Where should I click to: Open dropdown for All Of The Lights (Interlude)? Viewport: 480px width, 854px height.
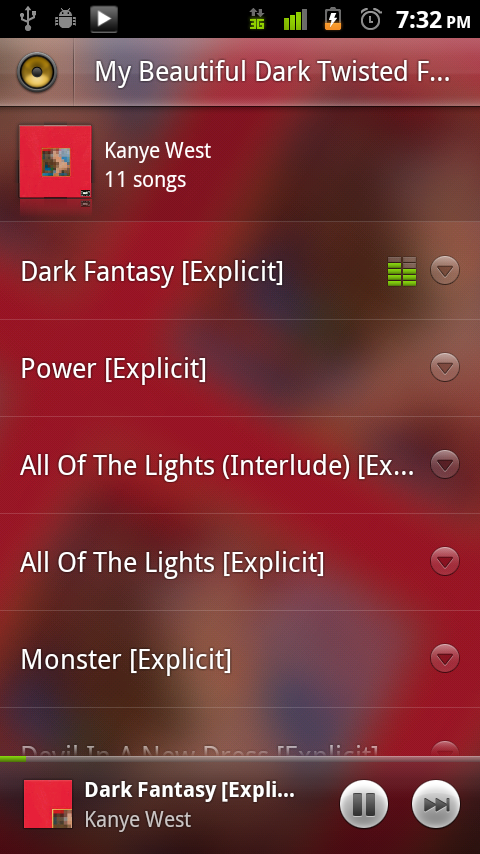point(445,465)
